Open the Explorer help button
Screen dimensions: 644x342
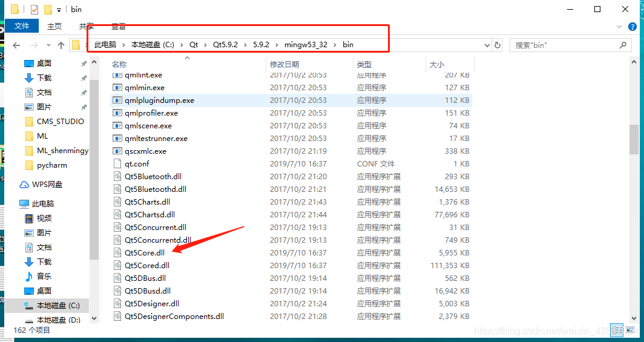point(632,27)
